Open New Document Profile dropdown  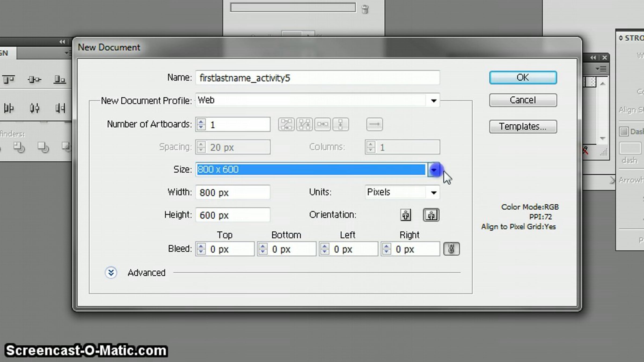click(x=434, y=101)
